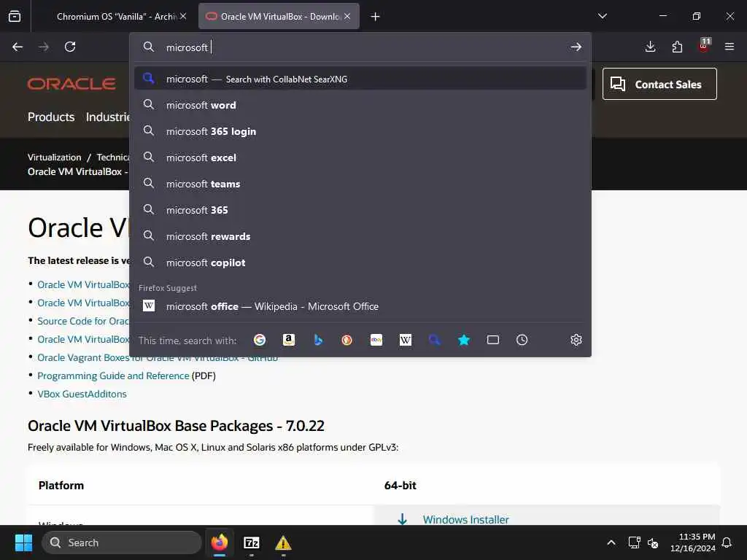Open the clock showing 11:35 PM
The width and height of the screenshot is (747, 560).
pos(693,542)
